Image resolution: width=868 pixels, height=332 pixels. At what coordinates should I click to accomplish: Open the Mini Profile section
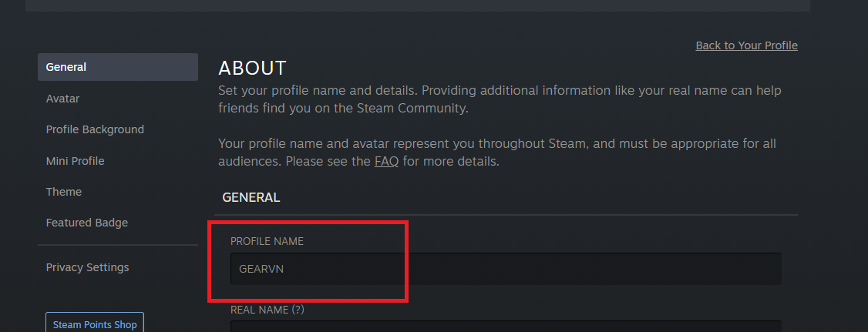point(76,161)
